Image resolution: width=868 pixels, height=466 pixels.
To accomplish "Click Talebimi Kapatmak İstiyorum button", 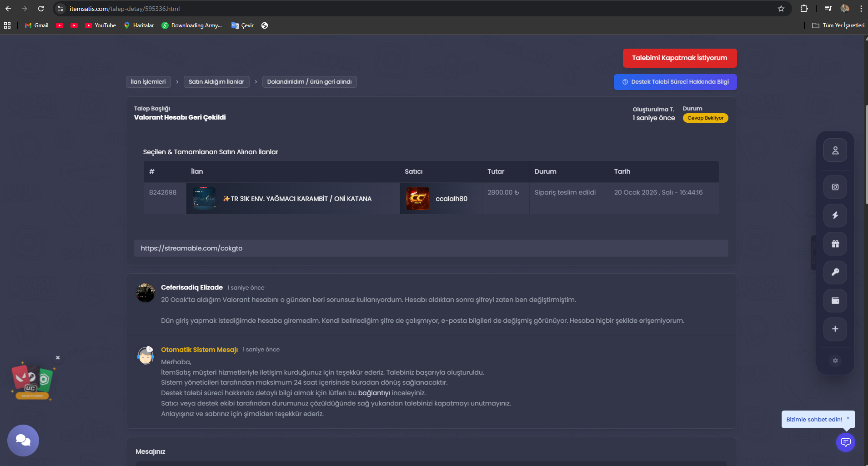I will coord(680,58).
